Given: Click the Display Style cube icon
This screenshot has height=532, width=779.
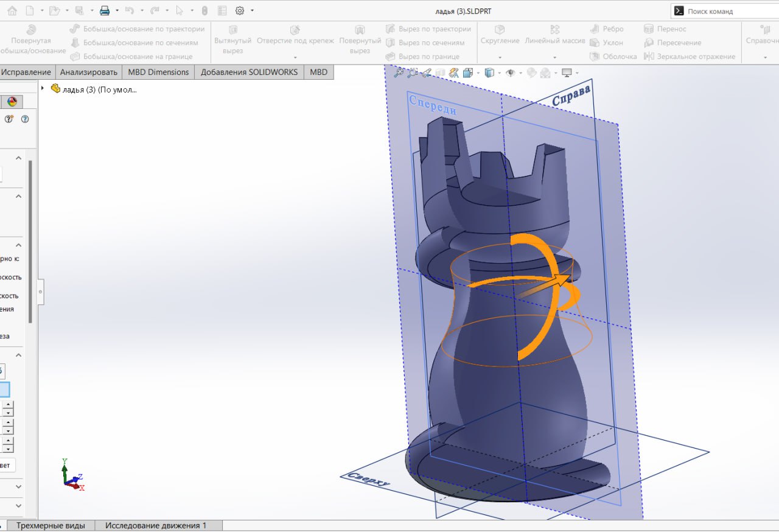Looking at the screenshot, I should coord(489,73).
